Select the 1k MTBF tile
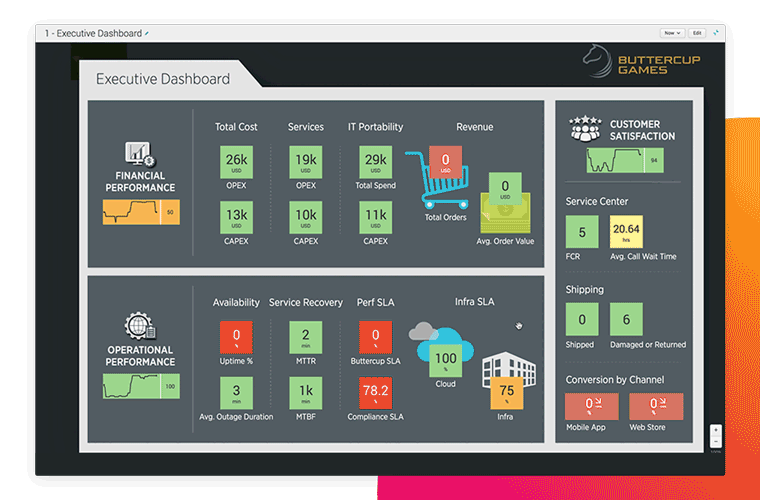The image size is (760, 500). 306,393
